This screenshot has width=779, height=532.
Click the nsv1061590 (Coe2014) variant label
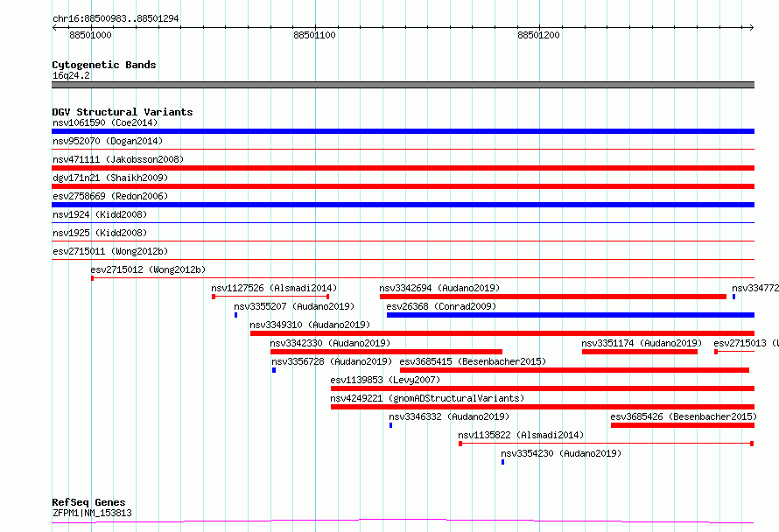coord(105,122)
